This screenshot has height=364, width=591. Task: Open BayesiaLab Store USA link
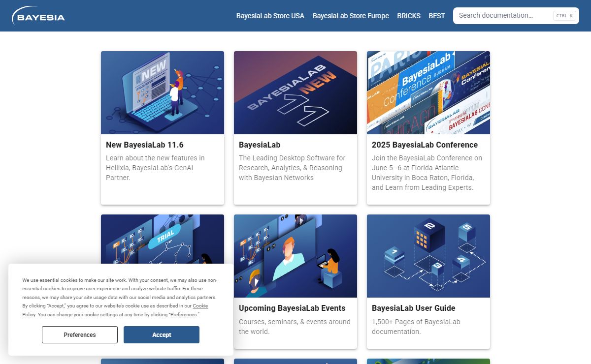[x=270, y=16]
